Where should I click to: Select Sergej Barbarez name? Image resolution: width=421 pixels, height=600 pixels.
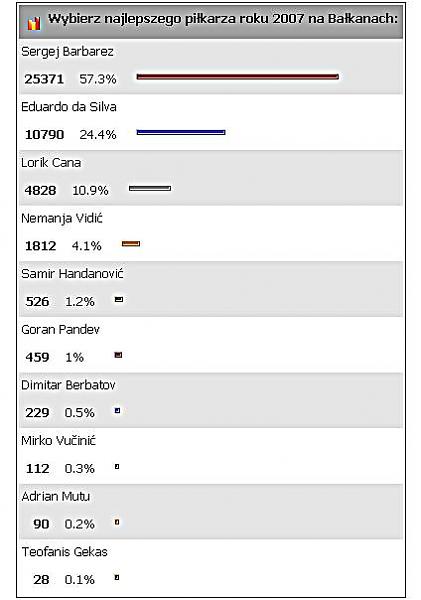click(67, 52)
